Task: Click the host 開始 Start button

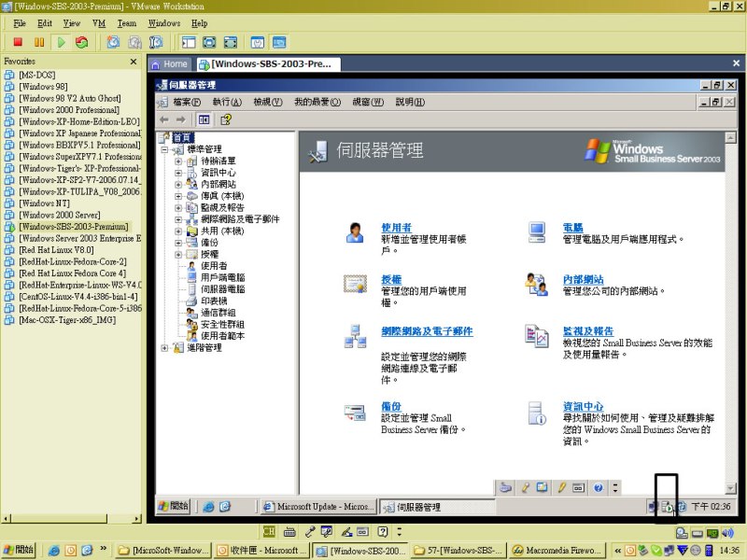Action: tap(20, 551)
